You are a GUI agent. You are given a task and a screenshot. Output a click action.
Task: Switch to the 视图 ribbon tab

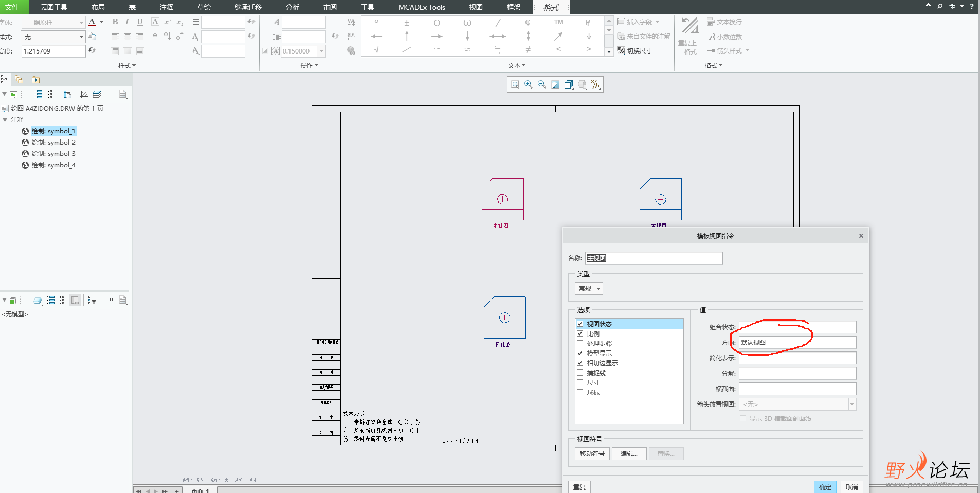point(476,7)
